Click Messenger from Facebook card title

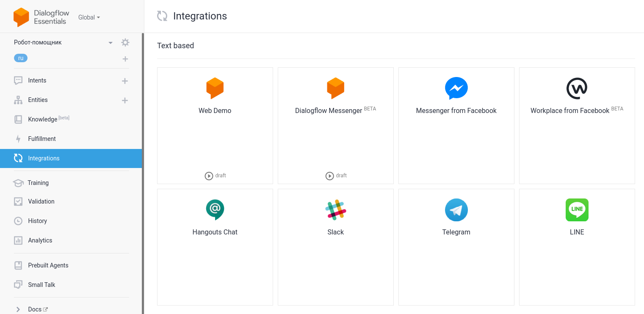click(x=456, y=110)
